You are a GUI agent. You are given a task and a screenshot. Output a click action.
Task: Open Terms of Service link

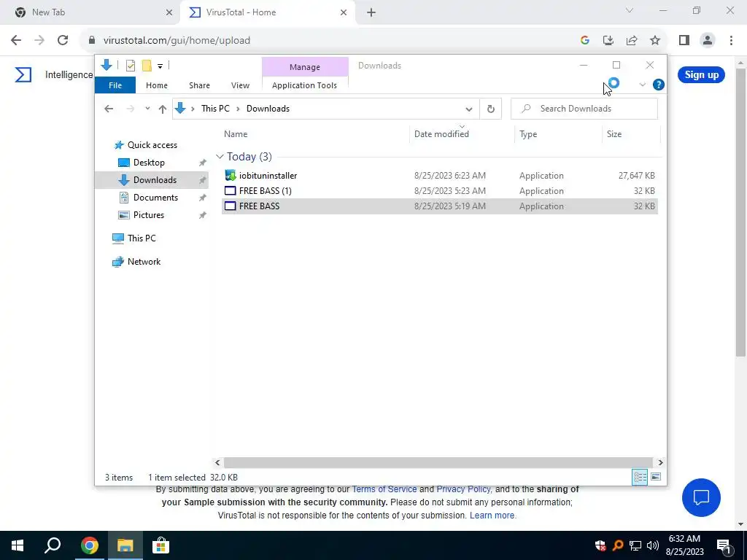384,489
